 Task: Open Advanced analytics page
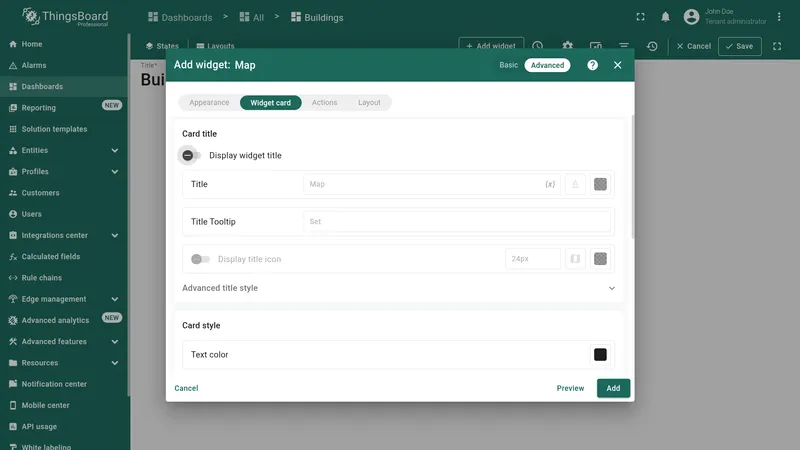[55, 320]
